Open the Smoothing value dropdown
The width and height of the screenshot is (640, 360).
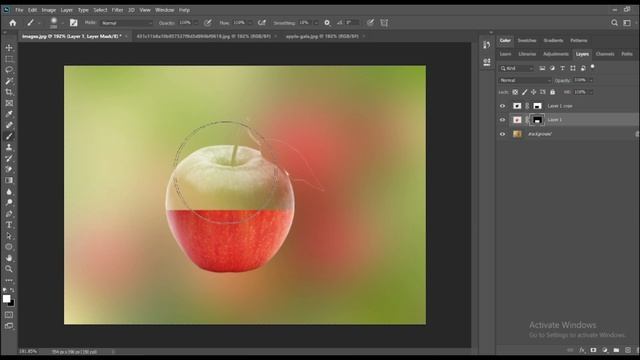(x=316, y=23)
